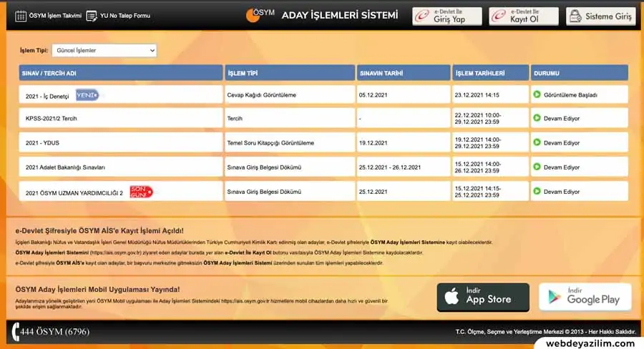Click the e-Devlet Şifresiyle Kayıt İşlemi Açıldı heading

pyautogui.click(x=99, y=231)
